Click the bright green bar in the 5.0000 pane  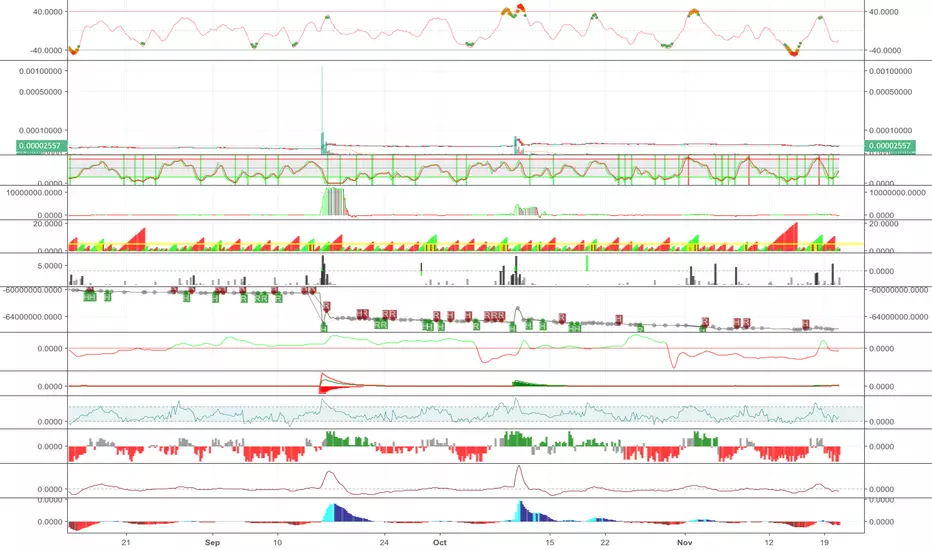[587, 263]
